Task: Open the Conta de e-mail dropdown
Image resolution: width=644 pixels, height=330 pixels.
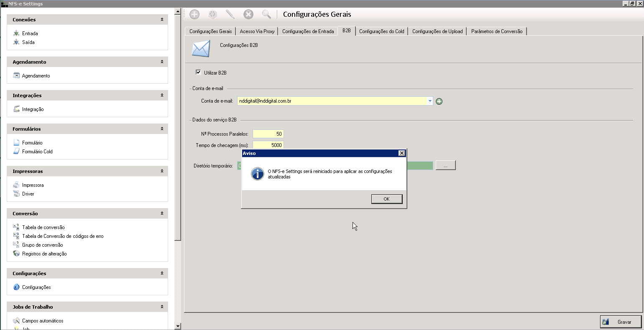Action: (430, 101)
